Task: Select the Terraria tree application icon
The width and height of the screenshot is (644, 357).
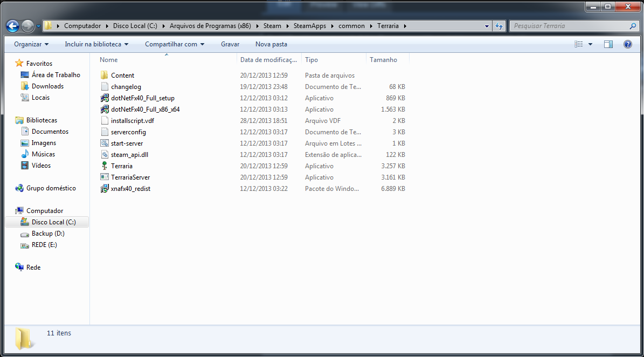Action: click(105, 166)
